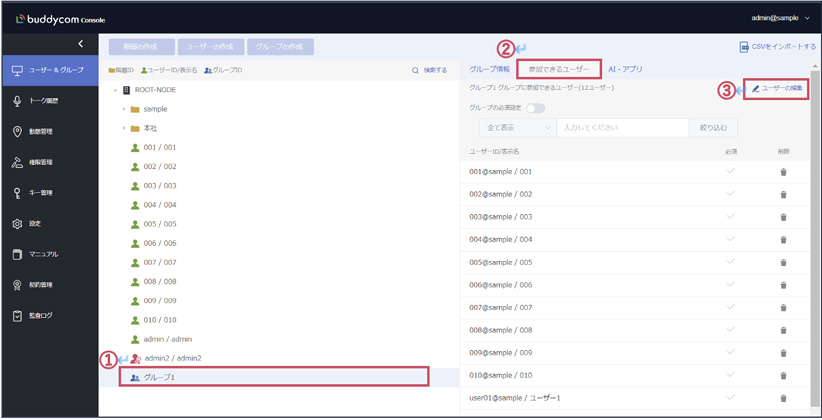Image resolution: width=822 pixels, height=420 pixels.
Task: Click the ユーザーの編集 link
Action: point(777,89)
